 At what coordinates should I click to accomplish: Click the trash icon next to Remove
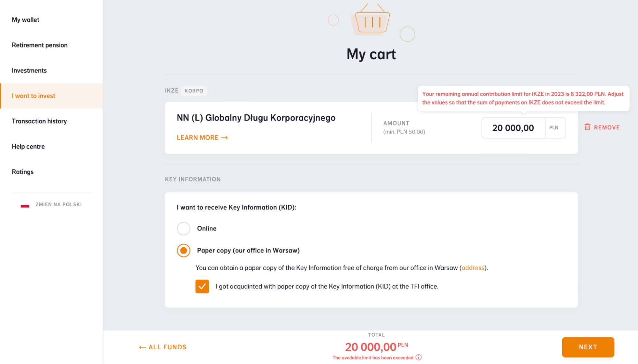coord(587,127)
